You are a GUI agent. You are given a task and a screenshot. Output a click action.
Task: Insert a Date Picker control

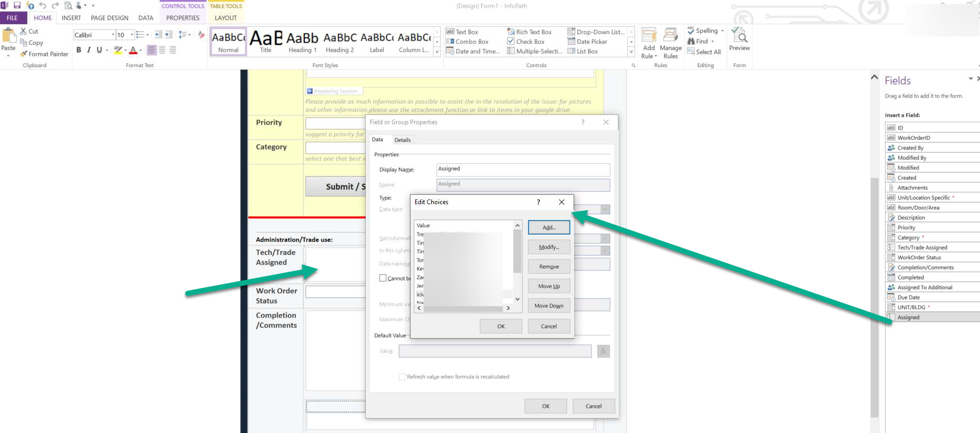point(587,42)
